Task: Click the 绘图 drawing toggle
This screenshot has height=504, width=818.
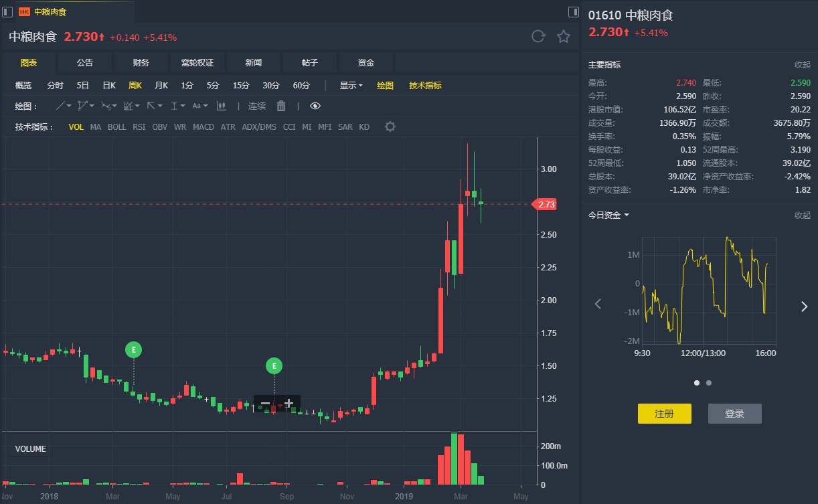Action: point(386,85)
